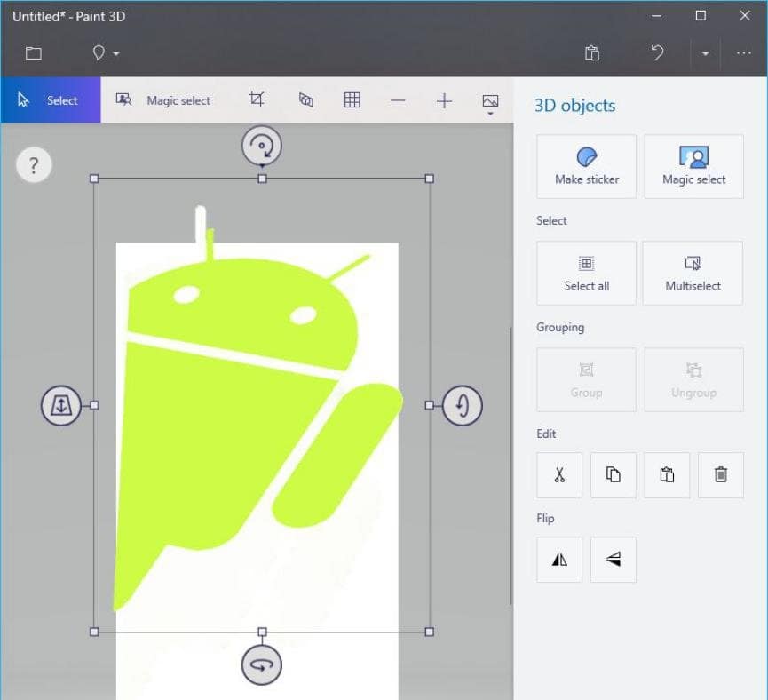The image size is (768, 700).
Task: Zoom in on the canvas
Action: [444, 100]
